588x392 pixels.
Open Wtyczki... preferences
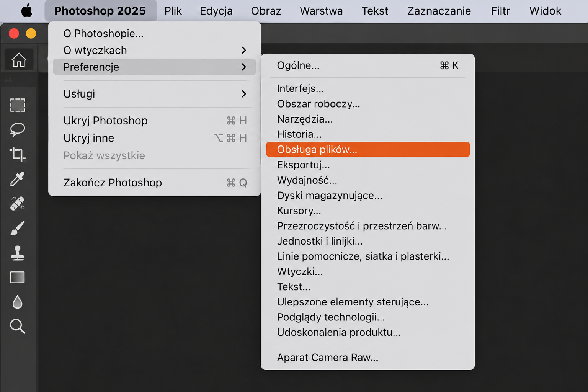(x=368, y=271)
